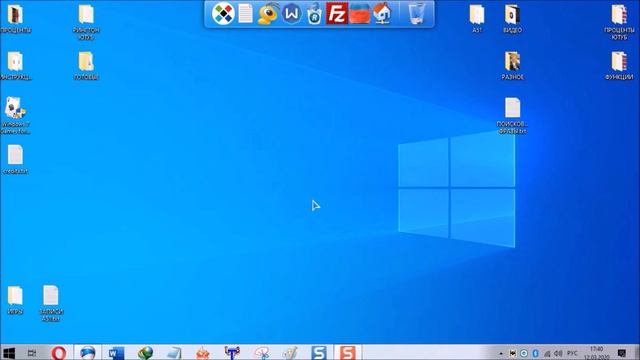Viewport: 640px width, 360px height.
Task: Launch Opera browser from taskbar
Action: [59, 353]
